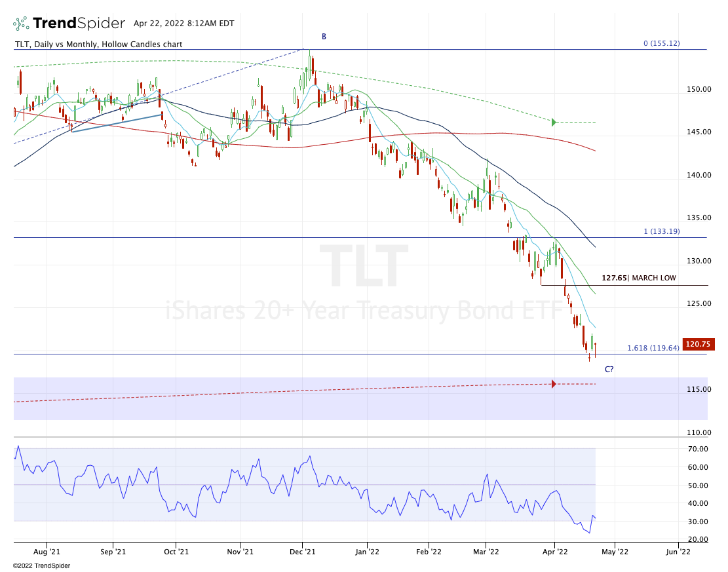Click the RSI 60.00 axis label
Image resolution: width=728 pixels, height=572 pixels.
tap(698, 468)
